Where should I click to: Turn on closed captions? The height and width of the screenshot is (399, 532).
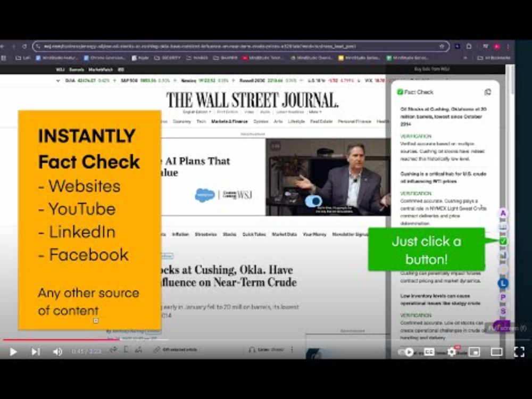click(x=429, y=352)
